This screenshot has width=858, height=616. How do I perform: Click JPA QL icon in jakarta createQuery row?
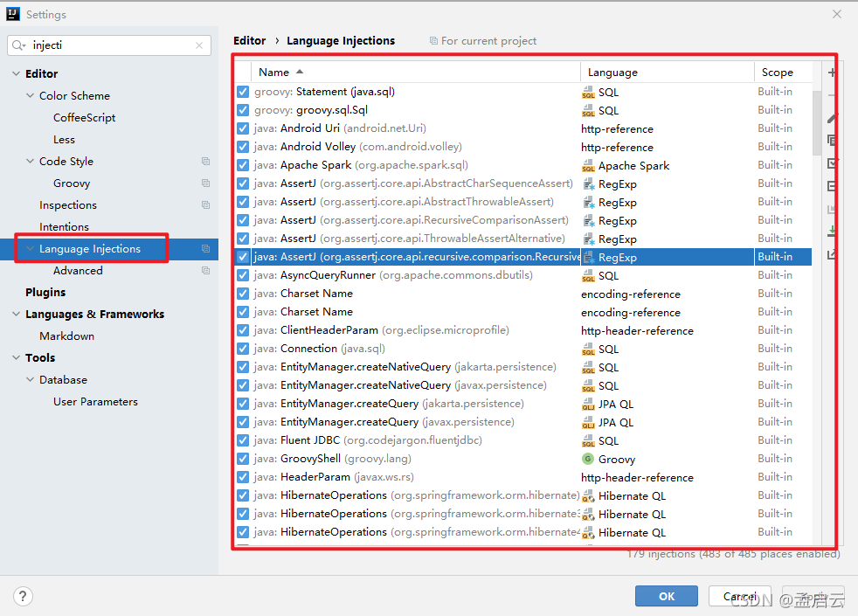(588, 404)
